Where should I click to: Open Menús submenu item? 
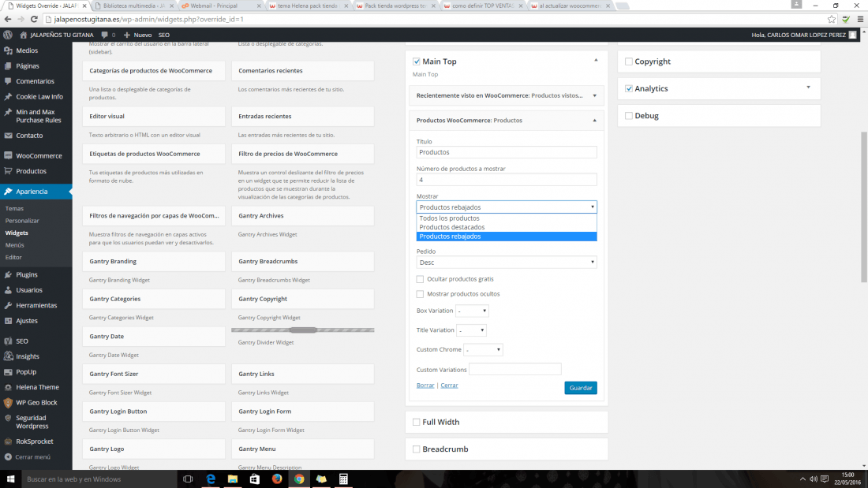click(15, 245)
